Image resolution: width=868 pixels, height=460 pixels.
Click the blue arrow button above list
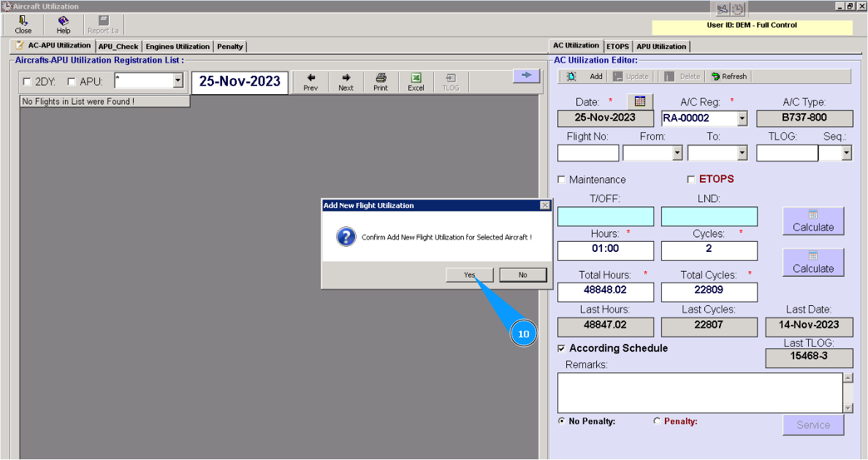pyautogui.click(x=527, y=76)
